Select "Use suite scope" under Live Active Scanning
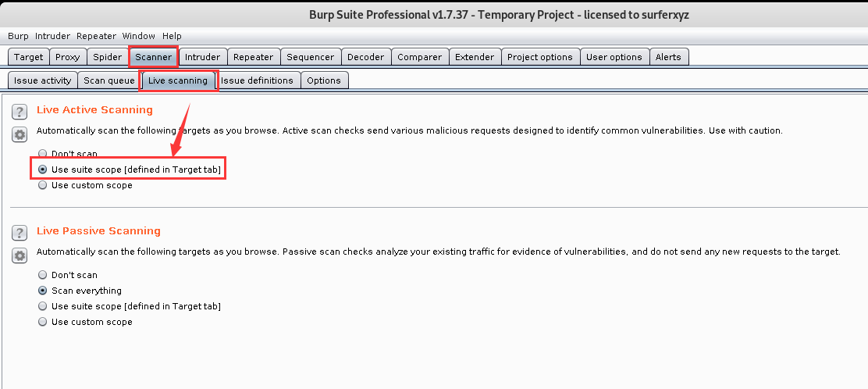 pos(43,170)
